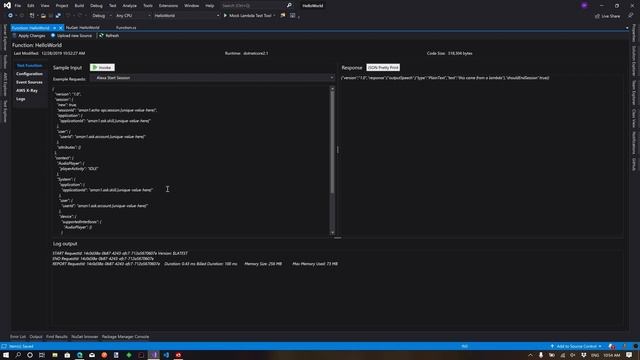Click the search magnifier icon beside Search box
The width and height of the screenshot is (640, 360).
[289, 5]
